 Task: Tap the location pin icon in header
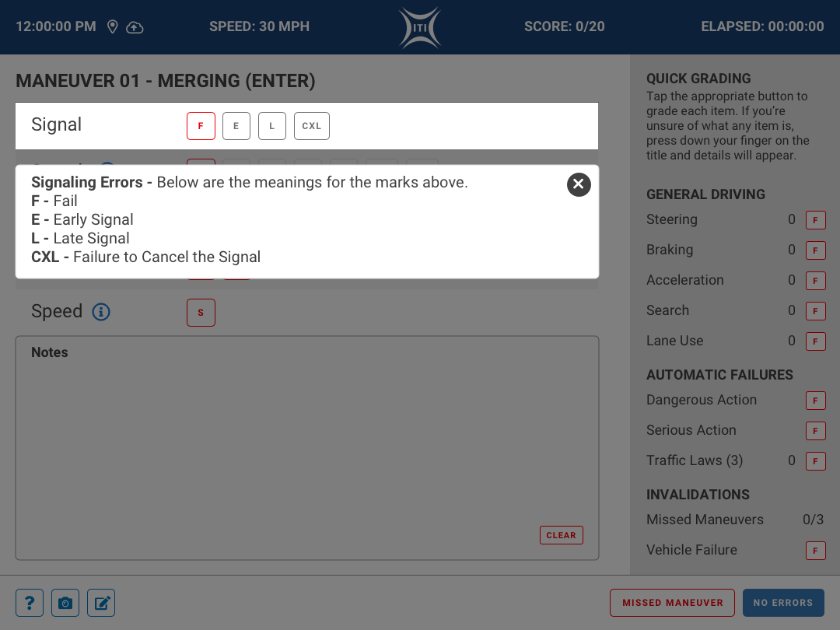pyautogui.click(x=113, y=27)
